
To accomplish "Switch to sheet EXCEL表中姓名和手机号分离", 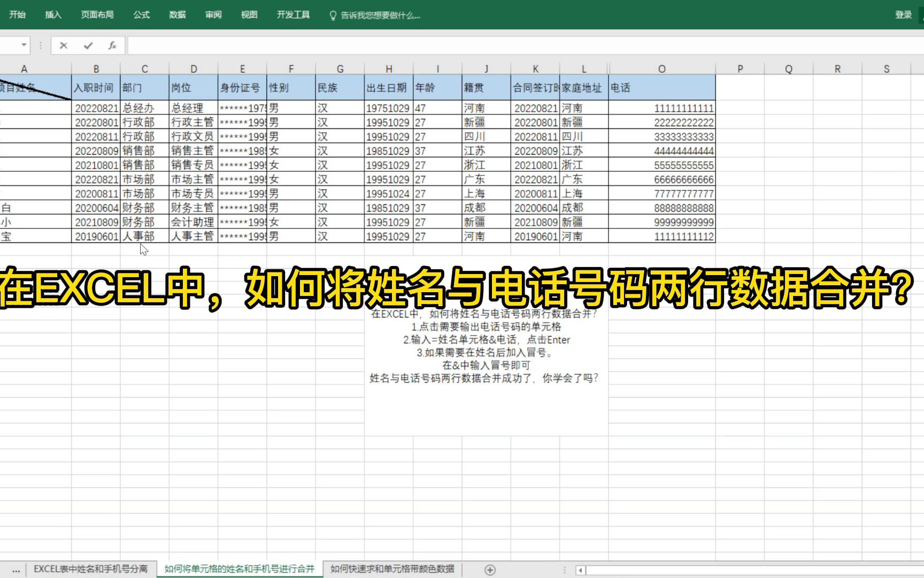I will click(x=91, y=569).
